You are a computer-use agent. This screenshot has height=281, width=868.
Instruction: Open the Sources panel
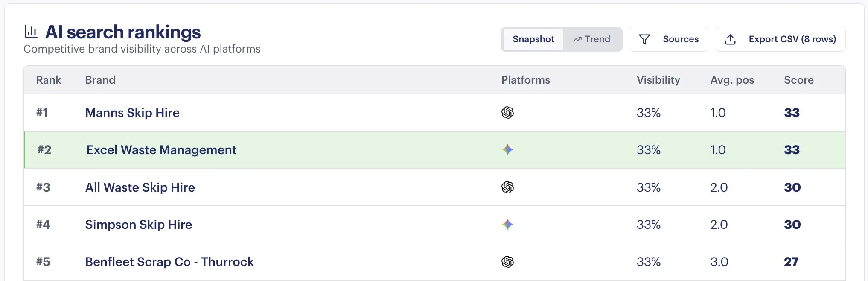click(x=668, y=39)
